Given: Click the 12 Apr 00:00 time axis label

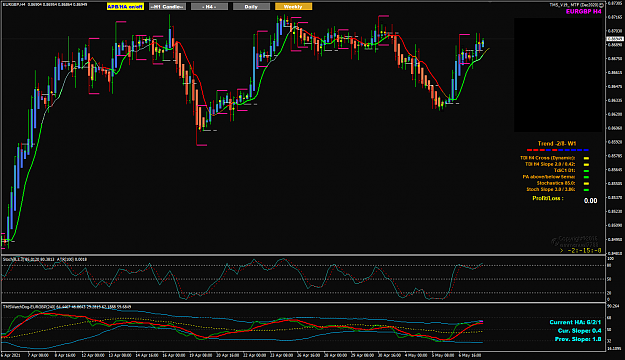Looking at the screenshot, I should 93,355.
